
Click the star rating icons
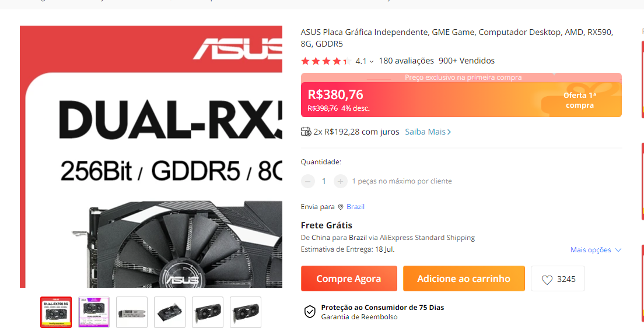click(x=326, y=61)
